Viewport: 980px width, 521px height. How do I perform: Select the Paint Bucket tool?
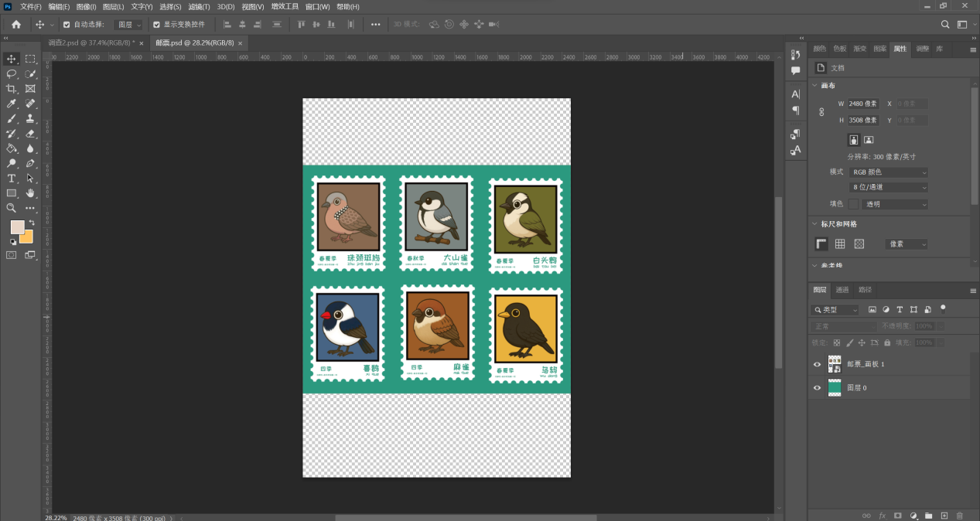point(12,148)
